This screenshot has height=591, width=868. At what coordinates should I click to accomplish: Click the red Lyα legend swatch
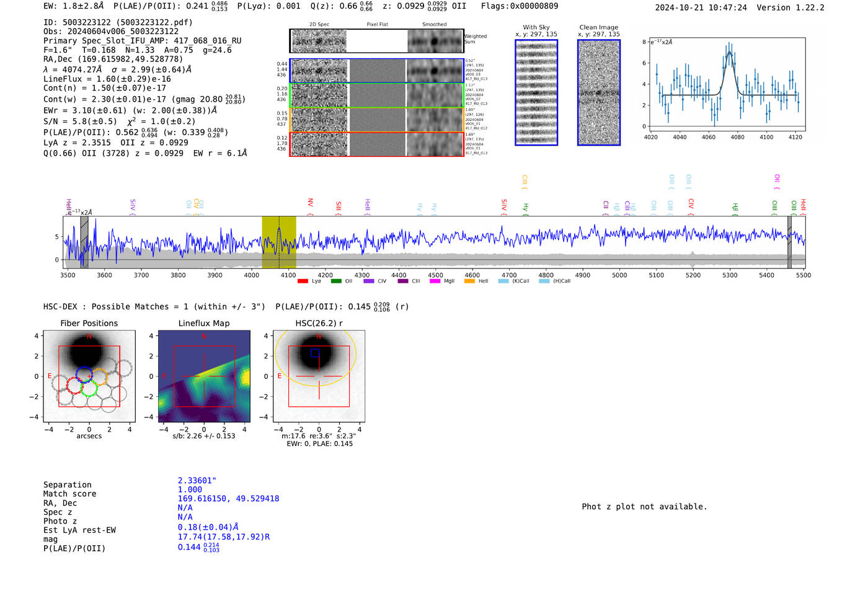click(x=303, y=281)
